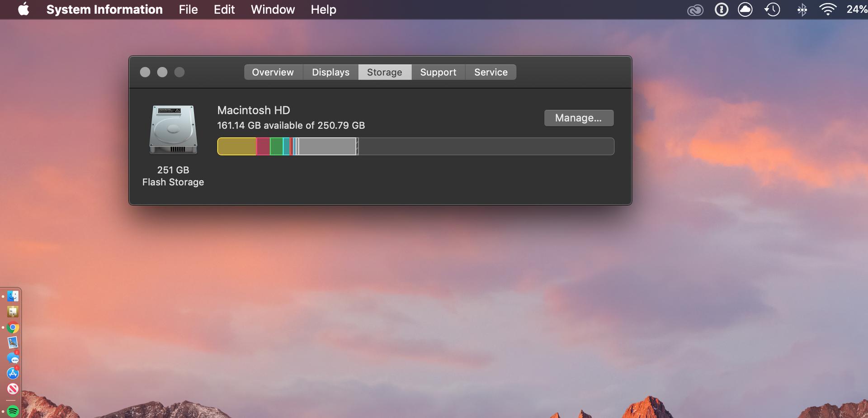Open Creative Cloud from the menu bar
The height and width of the screenshot is (418, 868).
pyautogui.click(x=695, y=9)
